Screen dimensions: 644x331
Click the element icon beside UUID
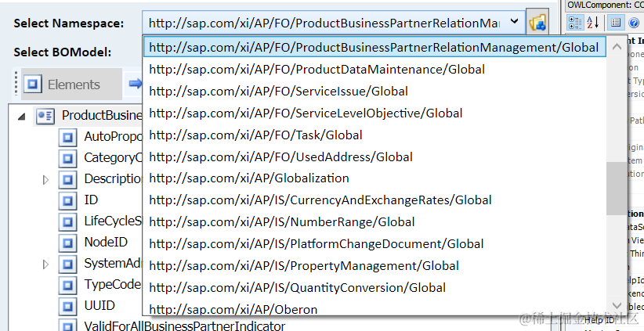pyautogui.click(x=67, y=307)
